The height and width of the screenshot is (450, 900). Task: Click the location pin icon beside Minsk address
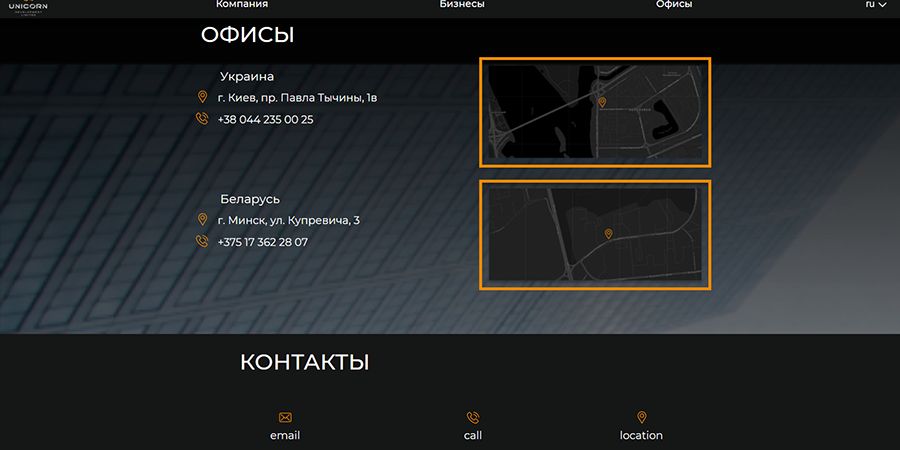202,220
